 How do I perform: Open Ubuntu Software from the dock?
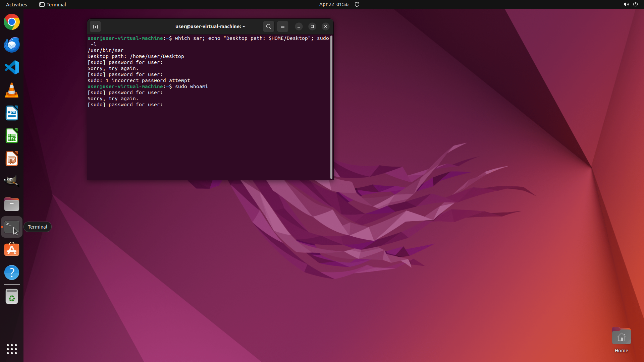[x=12, y=250]
